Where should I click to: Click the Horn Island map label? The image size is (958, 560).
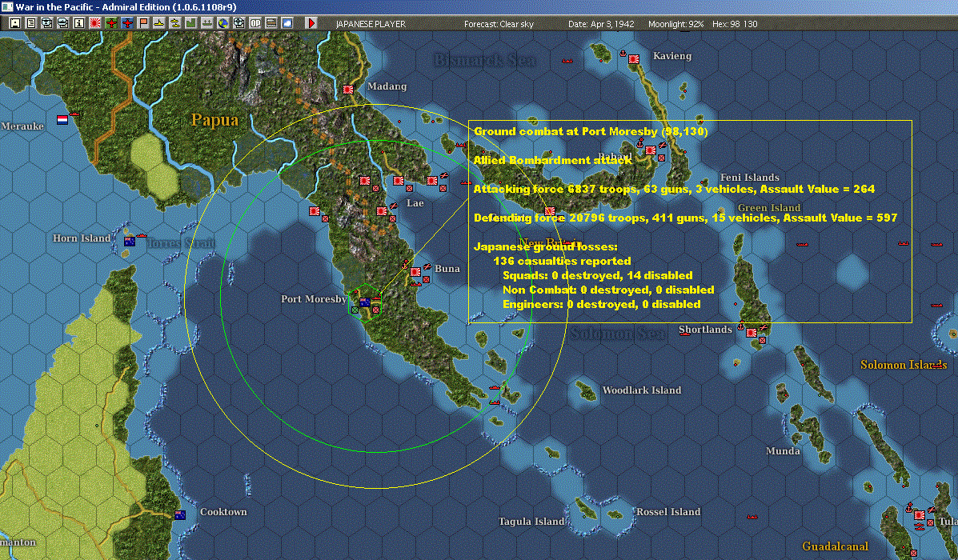82,238
